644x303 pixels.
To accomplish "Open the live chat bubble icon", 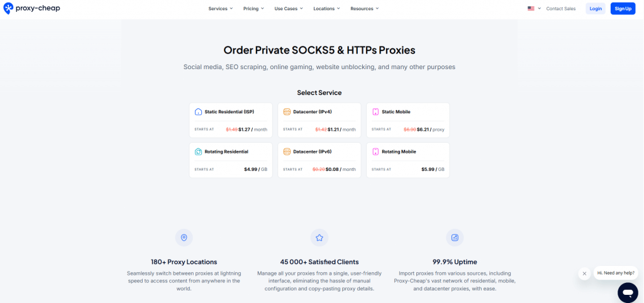I will click(x=628, y=292).
